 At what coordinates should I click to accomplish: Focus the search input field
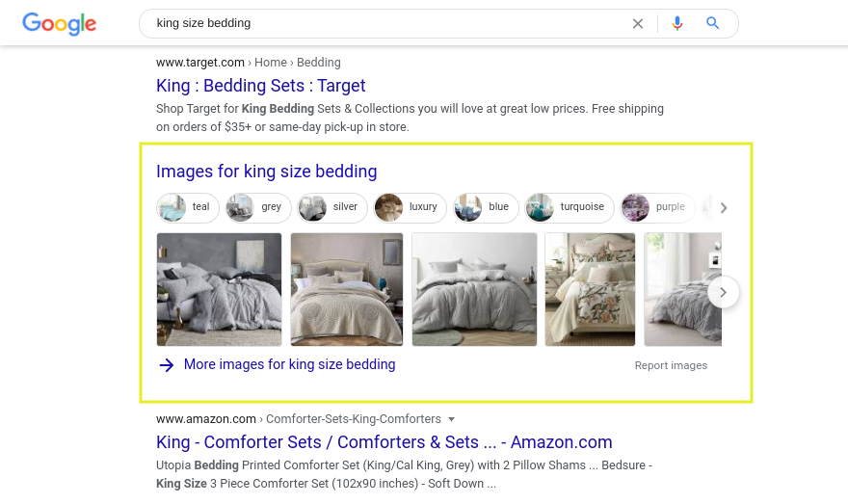pos(385,23)
